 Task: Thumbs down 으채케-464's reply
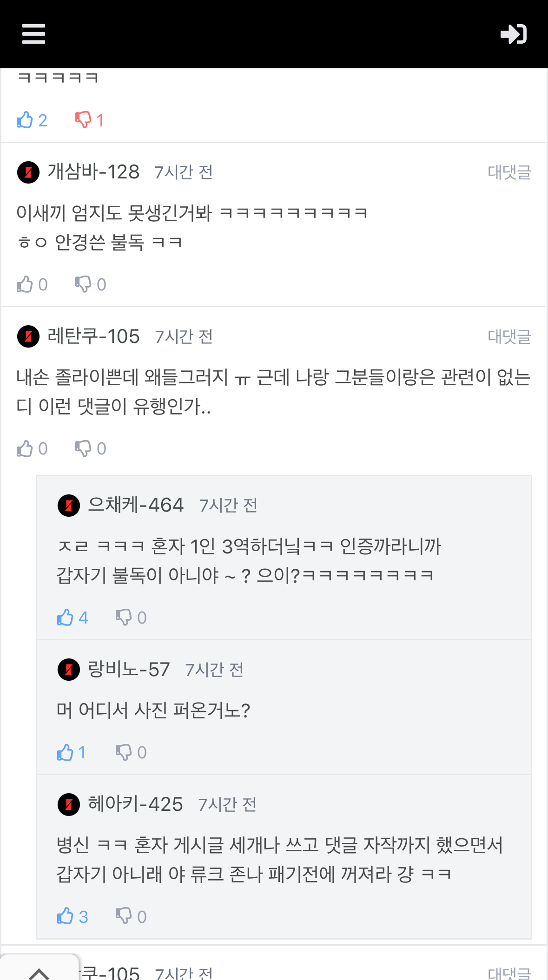[124, 617]
